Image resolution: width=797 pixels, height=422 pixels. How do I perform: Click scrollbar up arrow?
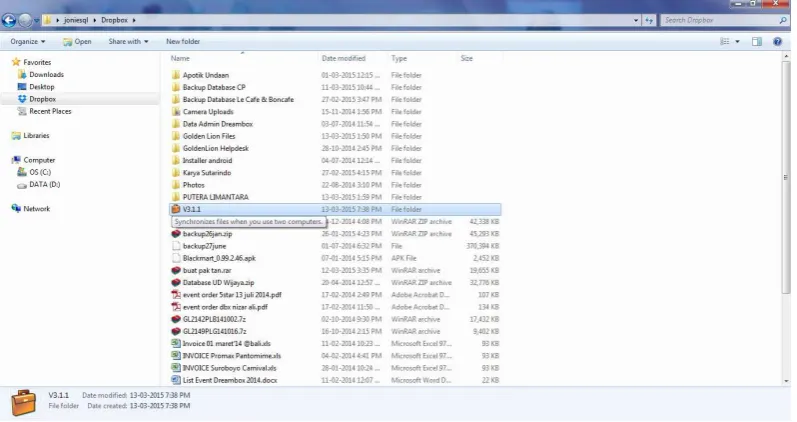tap(786, 56)
